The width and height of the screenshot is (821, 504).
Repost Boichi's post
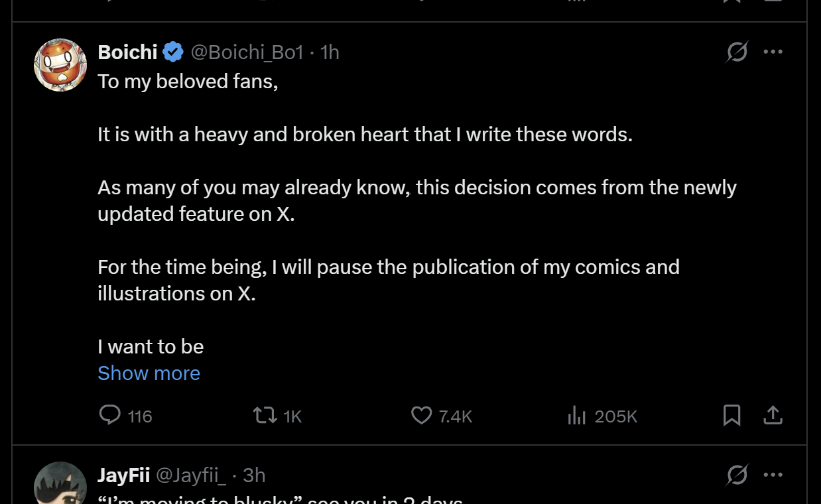pos(265,416)
